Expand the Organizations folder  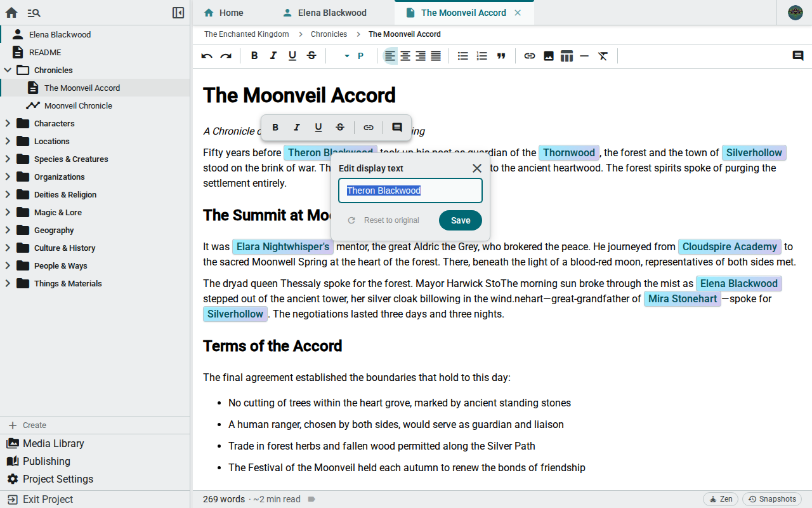click(8, 177)
